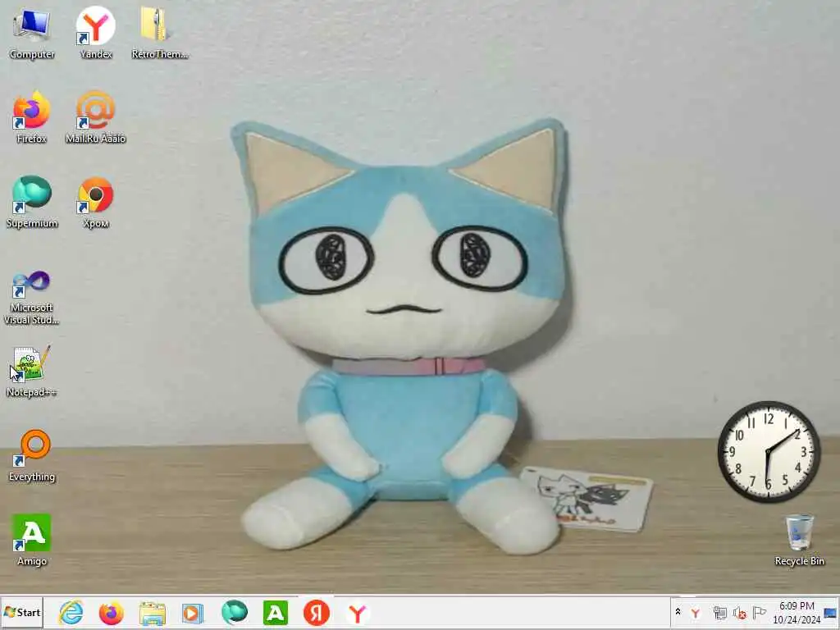Launch the Firefox desktop shortcut
Image resolution: width=840 pixels, height=630 pixels.
(32, 117)
